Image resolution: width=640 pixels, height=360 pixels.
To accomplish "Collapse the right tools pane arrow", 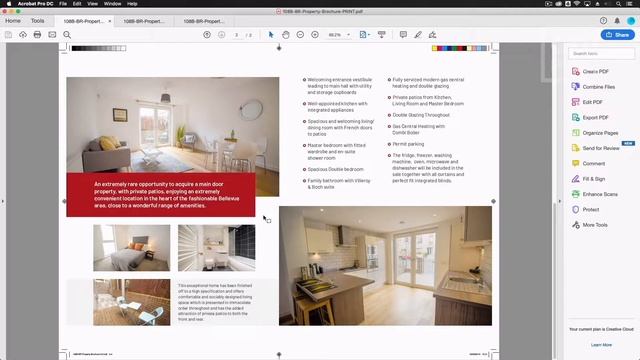I will click(x=560, y=201).
